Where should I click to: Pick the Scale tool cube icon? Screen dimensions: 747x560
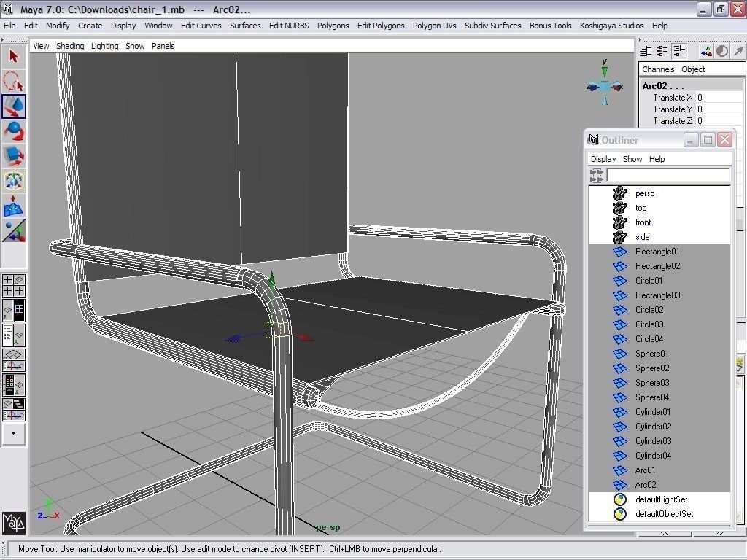click(x=13, y=156)
